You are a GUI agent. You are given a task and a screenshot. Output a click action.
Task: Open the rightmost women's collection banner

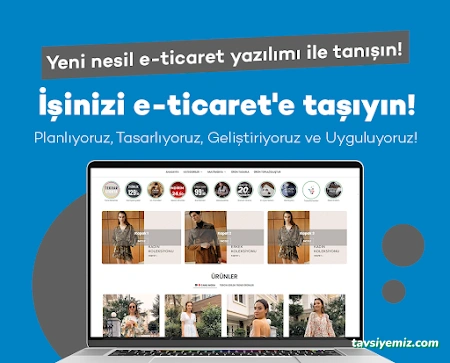tap(307, 237)
